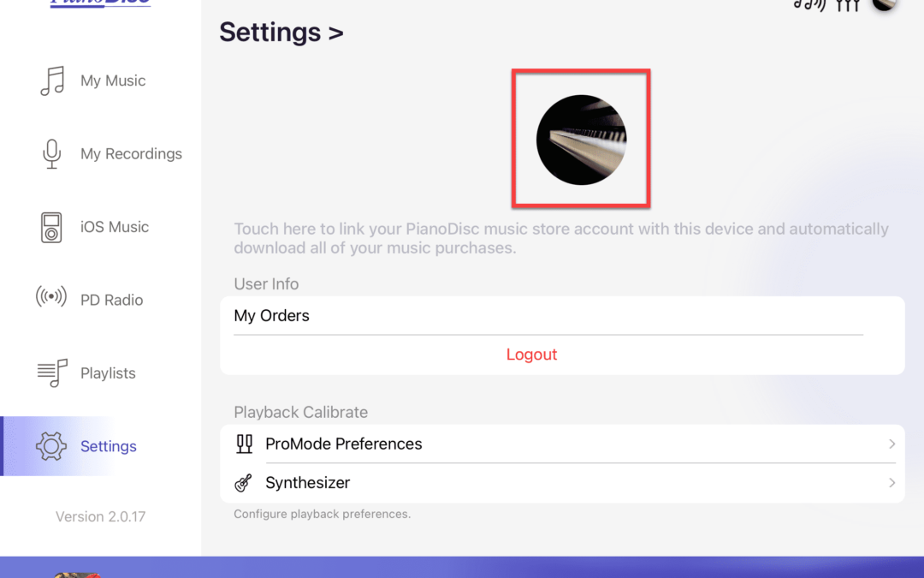The height and width of the screenshot is (578, 924).
Task: Click the My Recordings microphone icon
Action: point(51,154)
